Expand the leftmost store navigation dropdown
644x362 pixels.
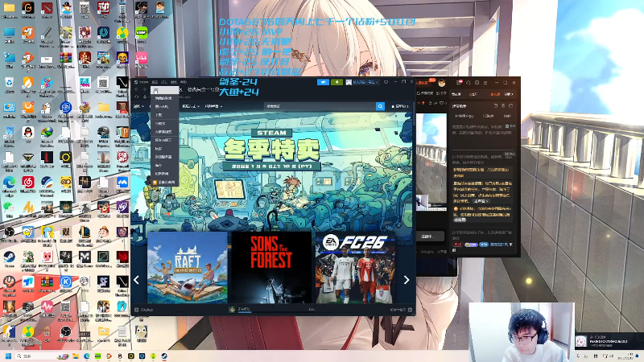click(138, 106)
